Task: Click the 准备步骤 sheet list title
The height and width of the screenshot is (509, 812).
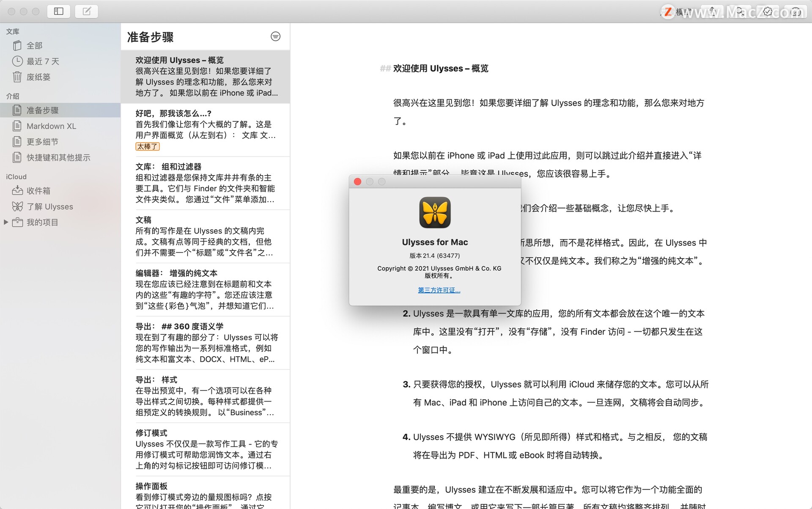Action: click(x=151, y=37)
